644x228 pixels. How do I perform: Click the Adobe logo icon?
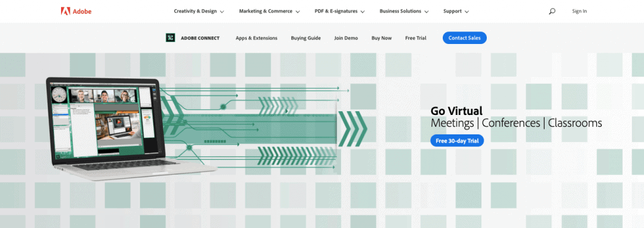tap(65, 11)
